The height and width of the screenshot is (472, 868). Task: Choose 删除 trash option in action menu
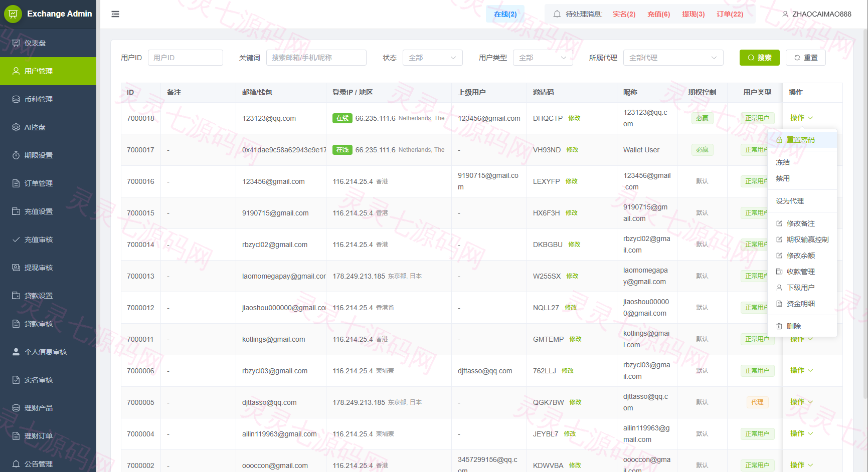click(x=802, y=326)
